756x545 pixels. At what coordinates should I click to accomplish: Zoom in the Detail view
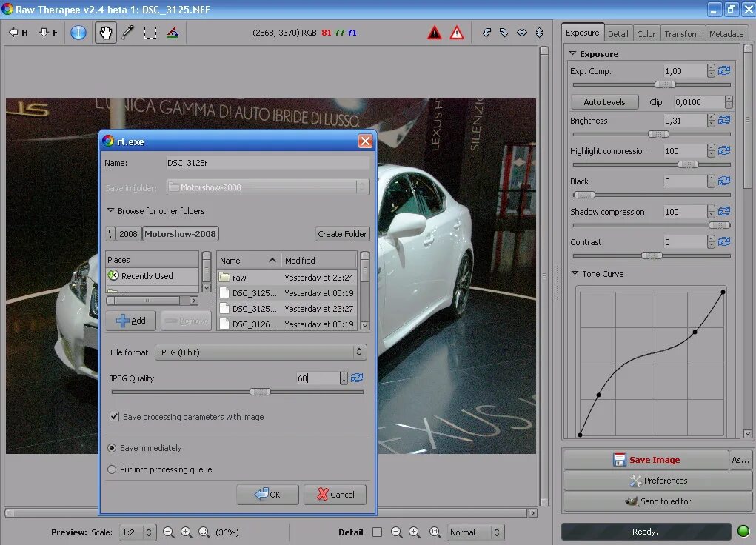(414, 532)
